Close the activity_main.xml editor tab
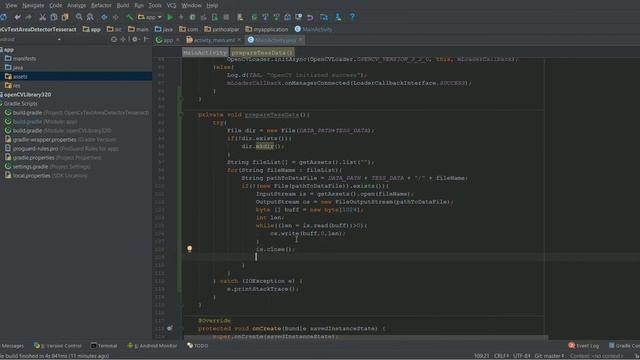 (239, 40)
